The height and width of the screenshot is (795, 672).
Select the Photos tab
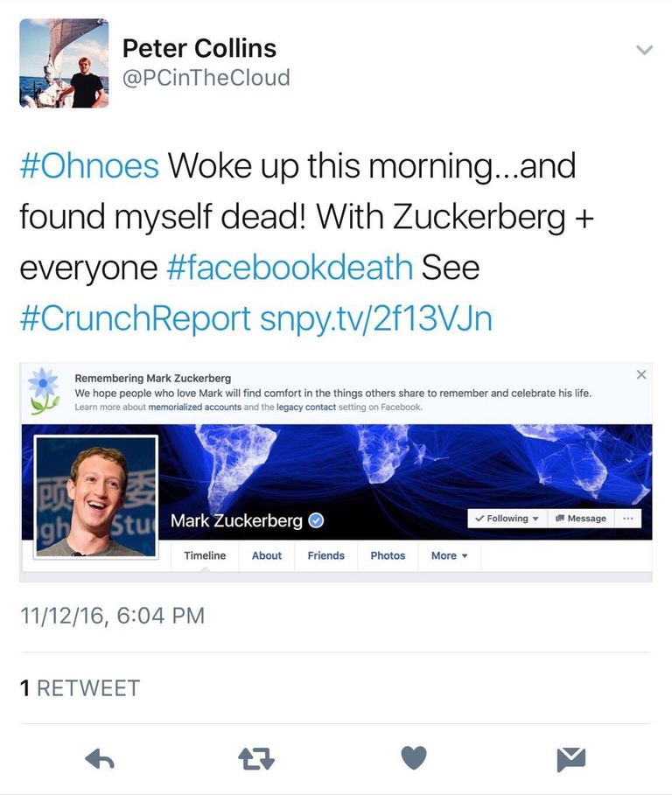coord(388,555)
